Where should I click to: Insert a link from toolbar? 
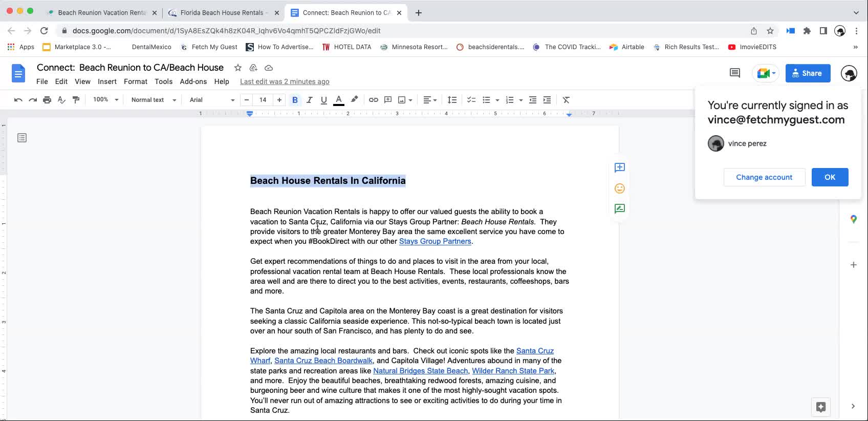(x=374, y=100)
